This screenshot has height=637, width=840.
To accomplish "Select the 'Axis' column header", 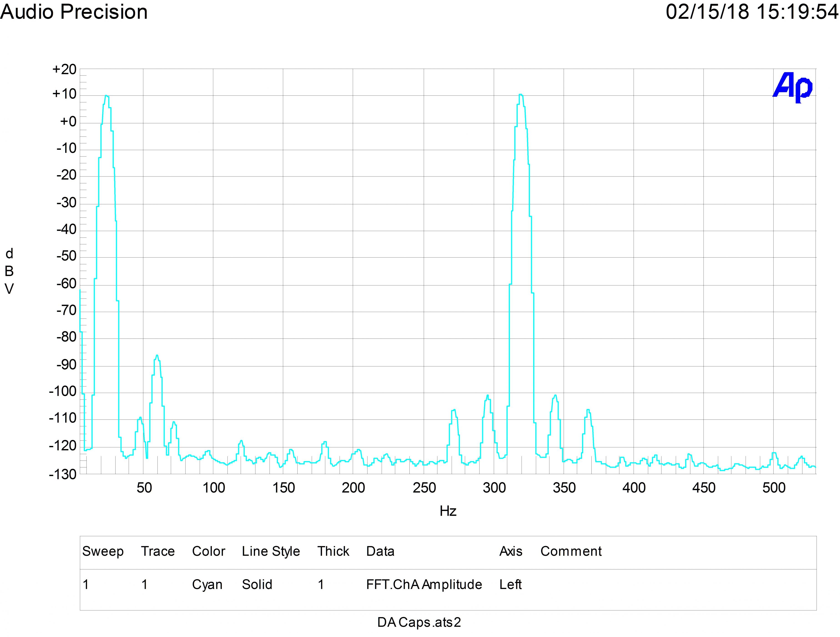I will click(x=511, y=551).
